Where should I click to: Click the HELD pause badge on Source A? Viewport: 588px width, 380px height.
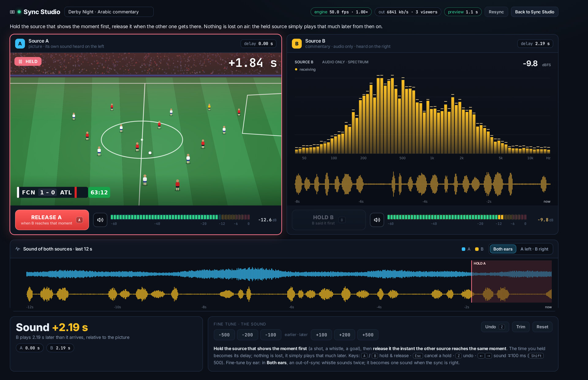tap(28, 61)
